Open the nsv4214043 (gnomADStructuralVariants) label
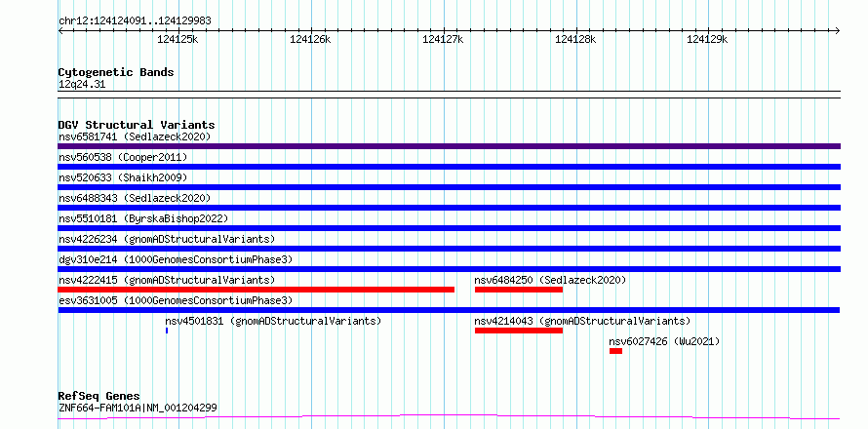Screen dimensions: 868x429 [582, 321]
